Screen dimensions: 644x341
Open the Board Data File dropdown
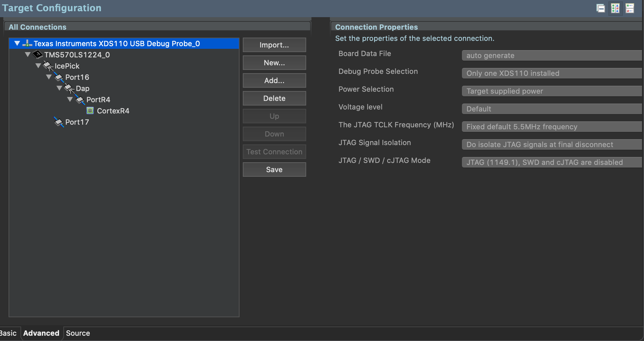click(x=552, y=55)
